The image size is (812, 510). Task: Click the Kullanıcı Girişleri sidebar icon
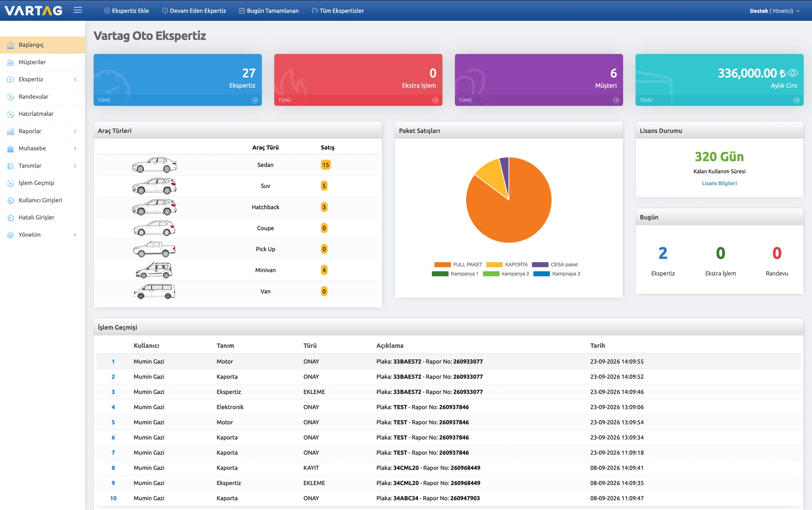click(11, 200)
